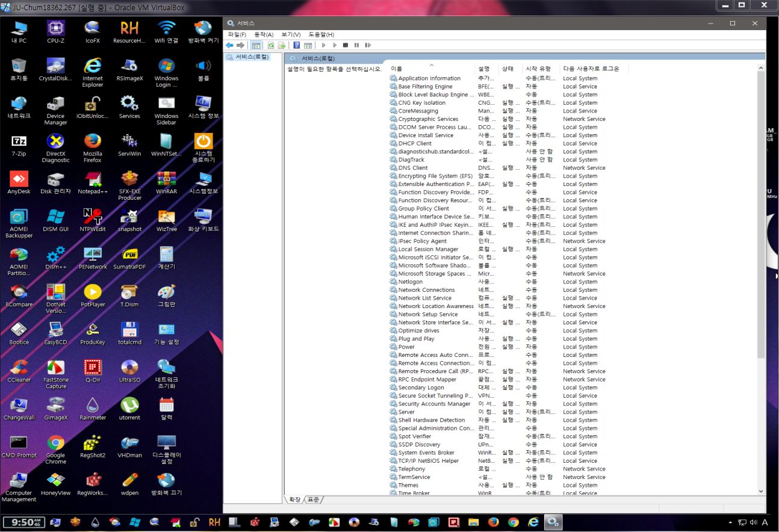
Task: Select the Netlogon service row
Action: (509, 282)
